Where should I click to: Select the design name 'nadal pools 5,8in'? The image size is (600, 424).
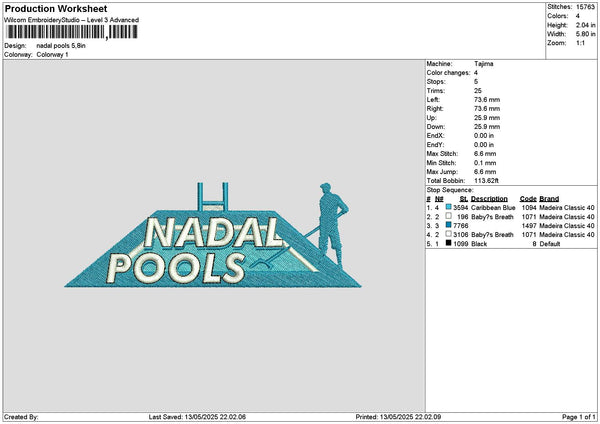coord(61,46)
